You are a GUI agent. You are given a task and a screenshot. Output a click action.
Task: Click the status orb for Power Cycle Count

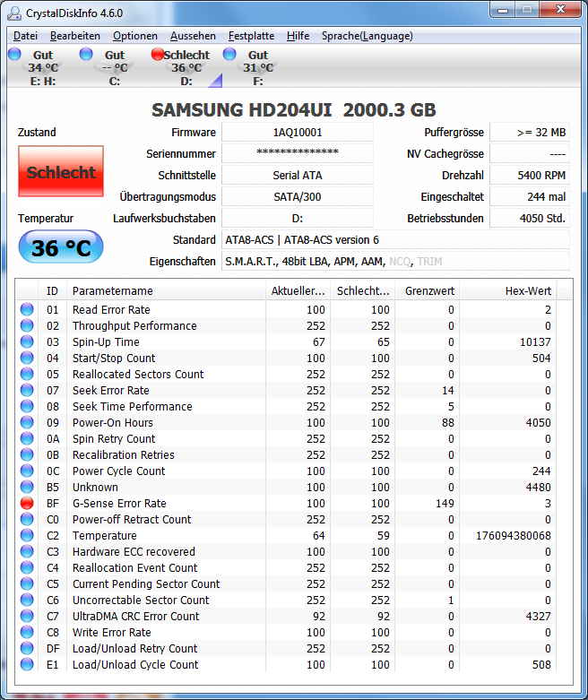[27, 471]
